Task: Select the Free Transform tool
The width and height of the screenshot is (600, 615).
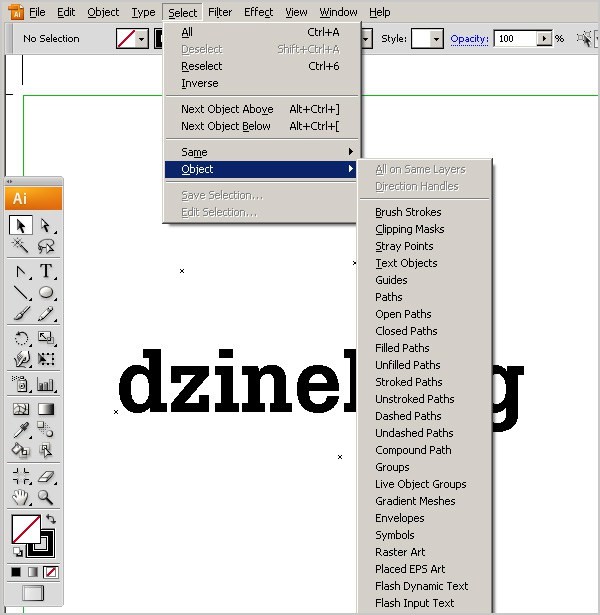Action: point(45,359)
